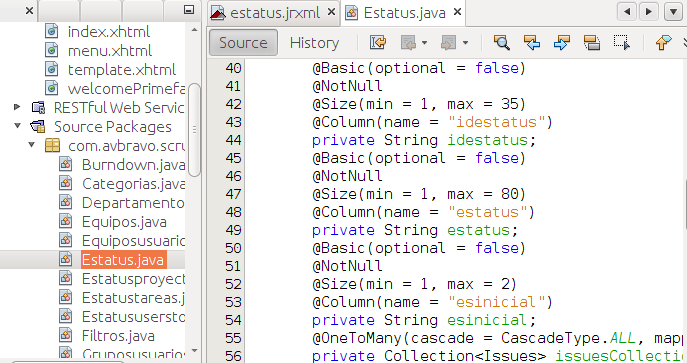The image size is (687, 363).
Task: Select Burndown.java in tree
Action: pos(134,165)
